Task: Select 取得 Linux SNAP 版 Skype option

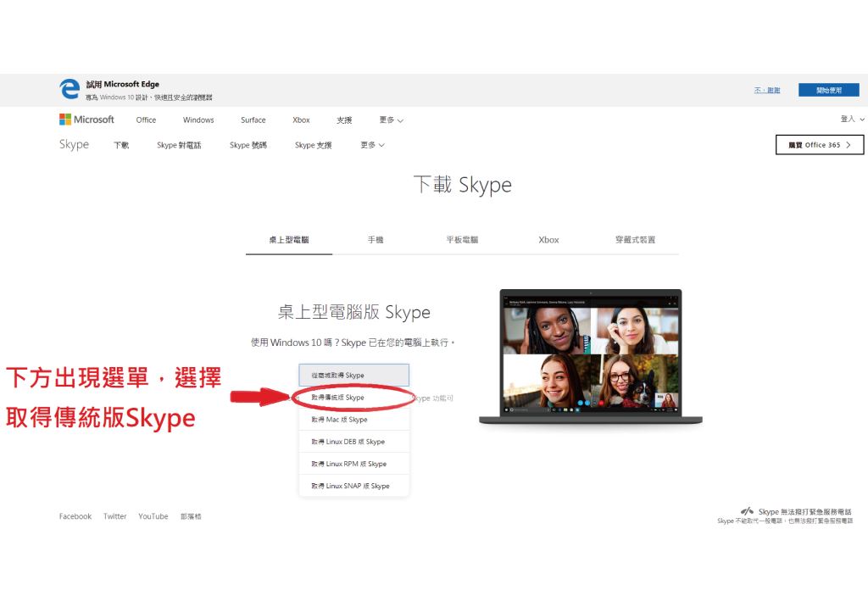Action: 353,486
